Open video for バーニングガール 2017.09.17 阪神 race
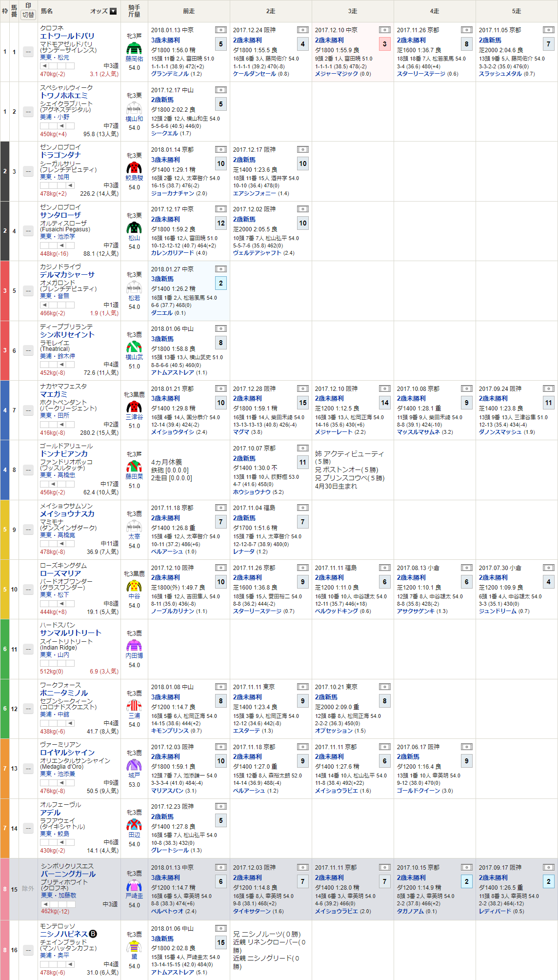Screen dimensions: 558x980 tap(548, 867)
